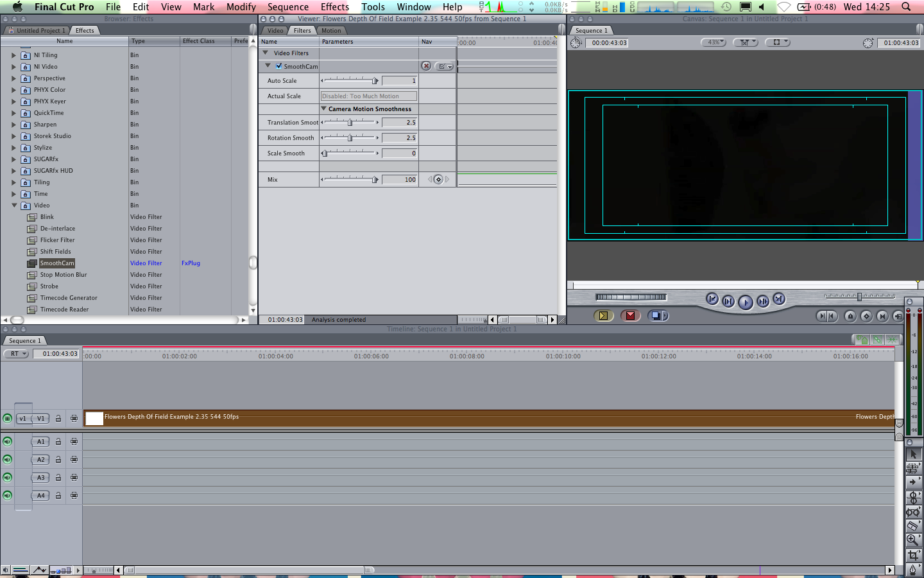Screen dimensions: 924x578
Task: Open the RT dropdown in Timeline
Action: [16, 354]
